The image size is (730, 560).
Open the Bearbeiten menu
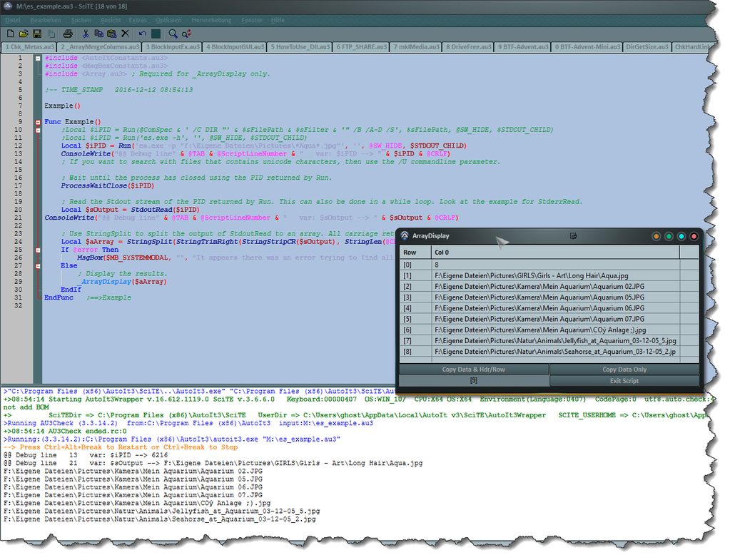pyautogui.click(x=45, y=20)
